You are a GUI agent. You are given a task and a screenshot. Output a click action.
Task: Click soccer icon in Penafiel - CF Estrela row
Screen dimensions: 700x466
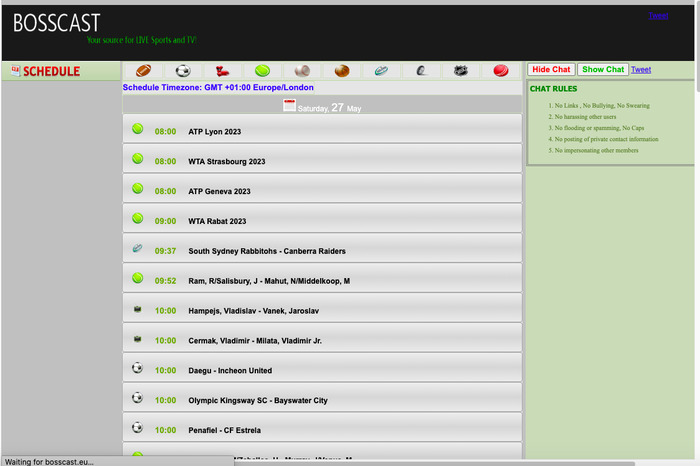point(138,428)
